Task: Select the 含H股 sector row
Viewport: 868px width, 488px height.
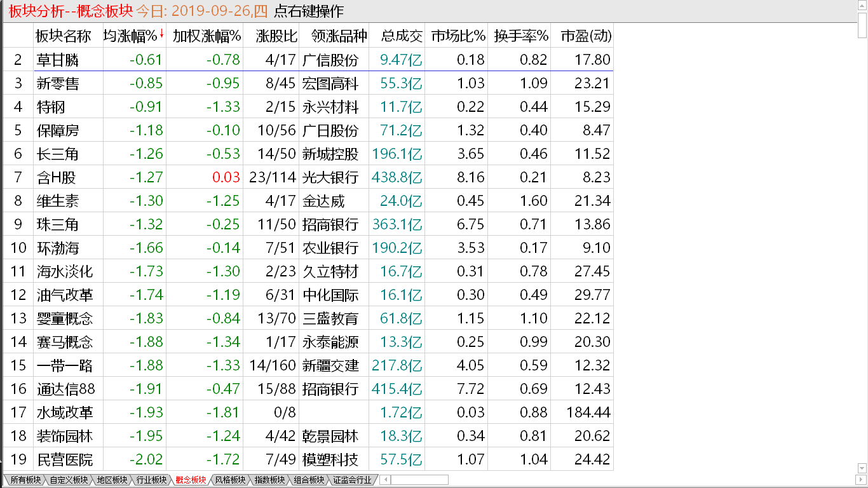Action: tap(308, 177)
